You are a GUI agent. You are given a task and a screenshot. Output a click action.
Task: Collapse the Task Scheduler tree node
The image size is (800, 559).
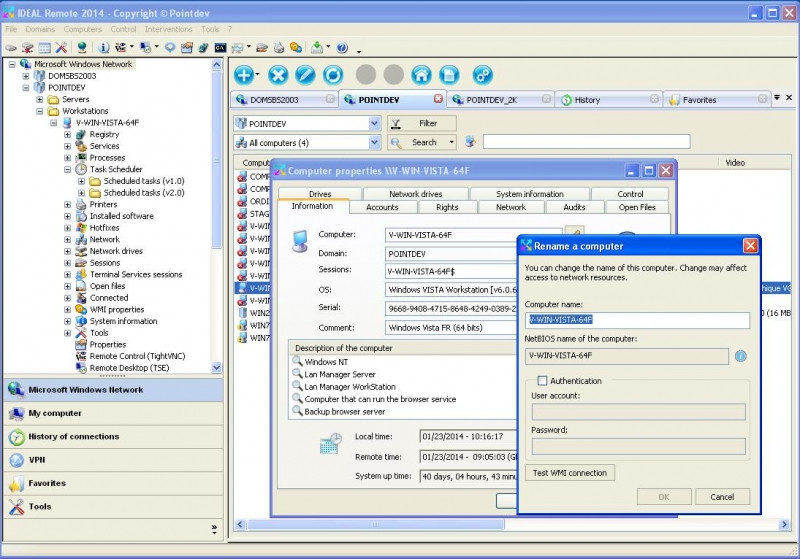pos(67,169)
